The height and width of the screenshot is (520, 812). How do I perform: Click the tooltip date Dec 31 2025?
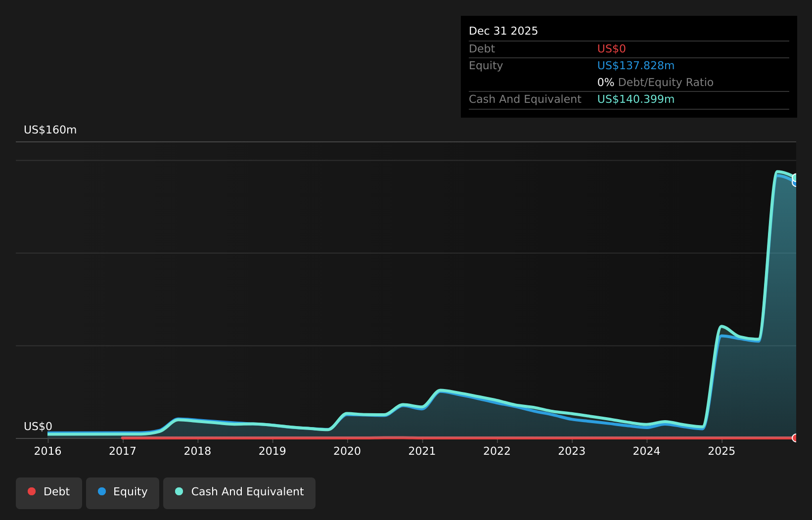click(503, 31)
